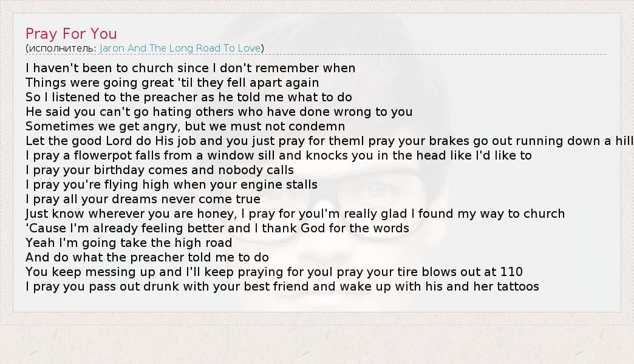
Task: Select the line "Things were going great"
Action: [172, 83]
